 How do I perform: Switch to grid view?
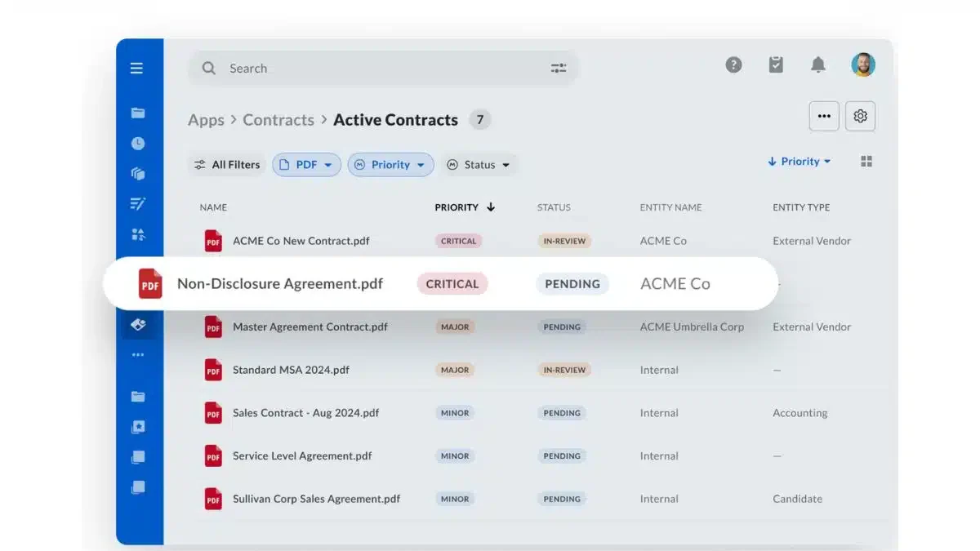[x=866, y=162]
